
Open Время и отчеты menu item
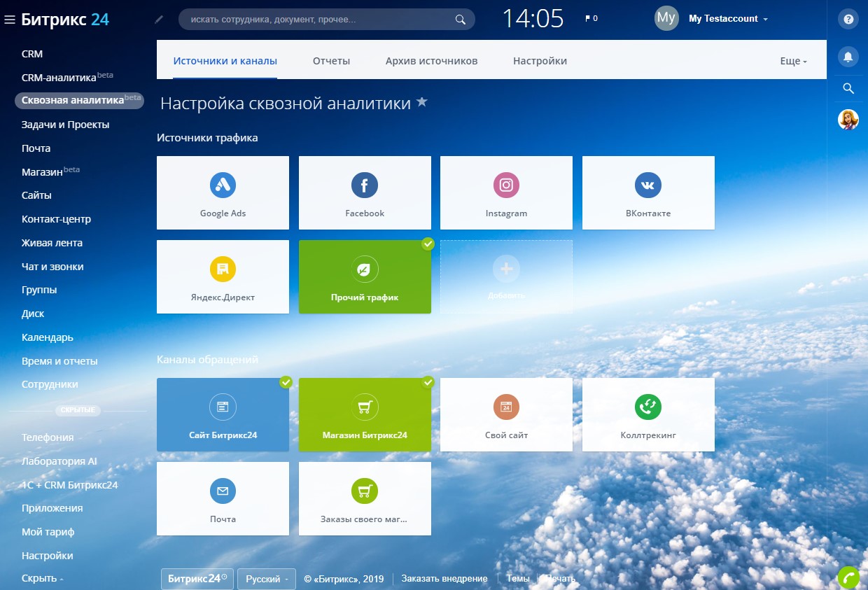[59, 361]
